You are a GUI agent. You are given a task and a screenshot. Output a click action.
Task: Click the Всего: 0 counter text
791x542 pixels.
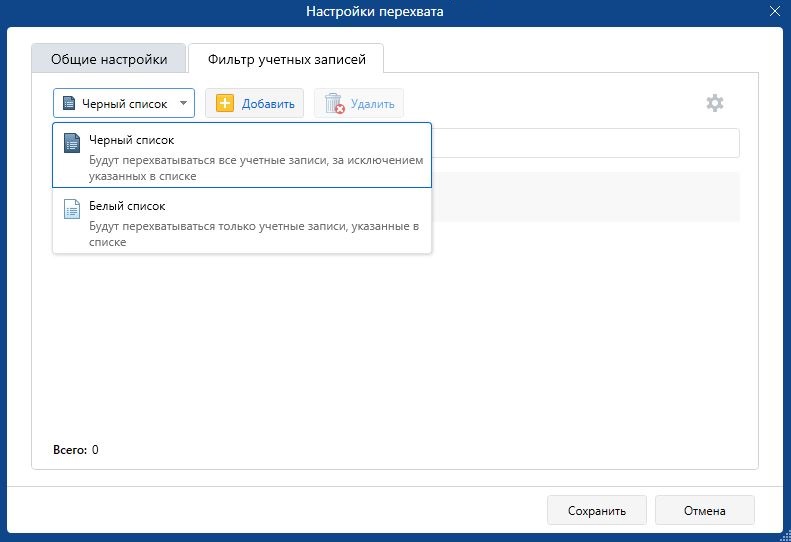[76, 450]
